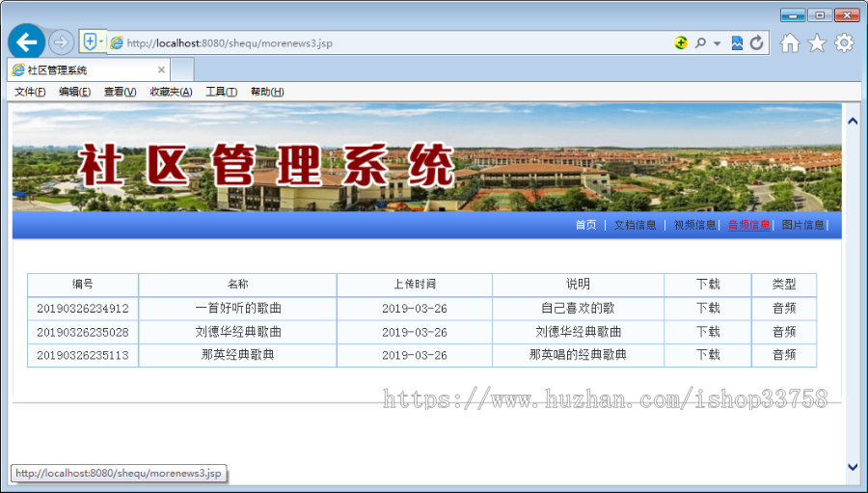Click the 说明 column header

pyautogui.click(x=578, y=285)
